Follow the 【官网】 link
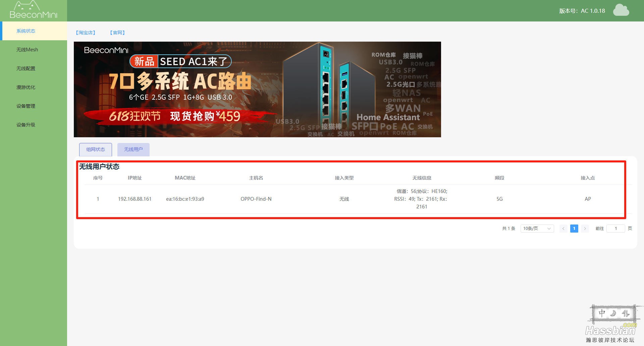Viewport: 644px width, 346px height. 117,33
